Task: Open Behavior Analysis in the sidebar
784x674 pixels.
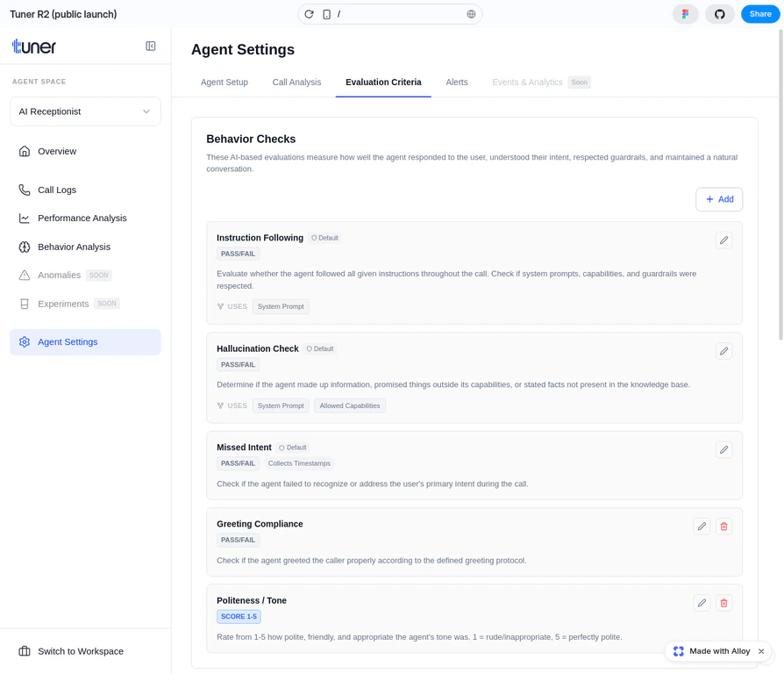Action: coord(75,247)
